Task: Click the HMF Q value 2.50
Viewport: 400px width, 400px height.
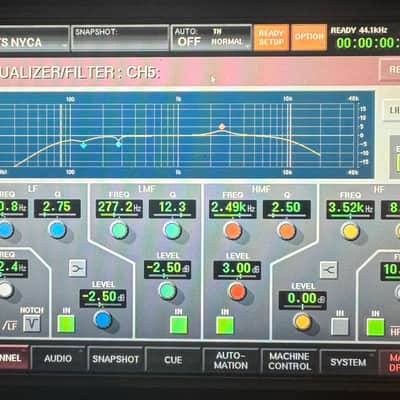Action: pyautogui.click(x=287, y=209)
